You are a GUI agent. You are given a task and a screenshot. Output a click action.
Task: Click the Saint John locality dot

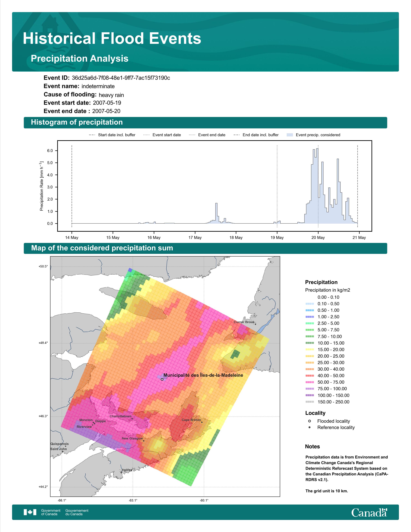point(63,451)
